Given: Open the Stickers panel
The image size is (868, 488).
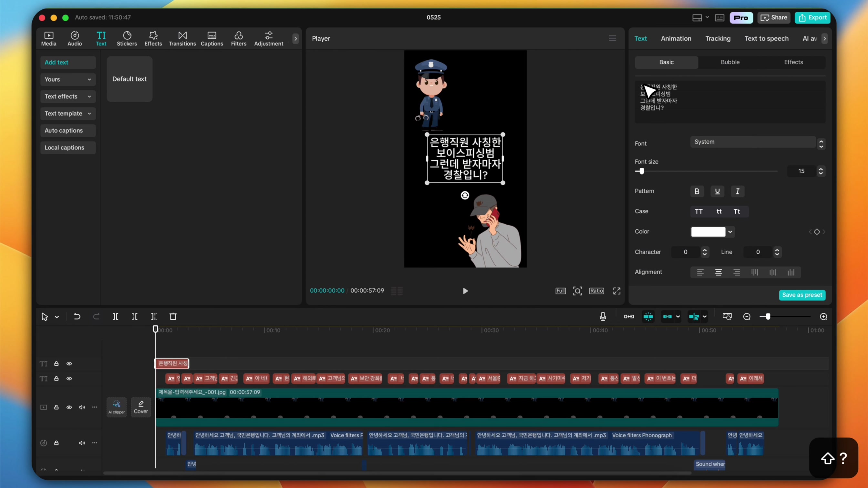Looking at the screenshot, I should (127, 38).
